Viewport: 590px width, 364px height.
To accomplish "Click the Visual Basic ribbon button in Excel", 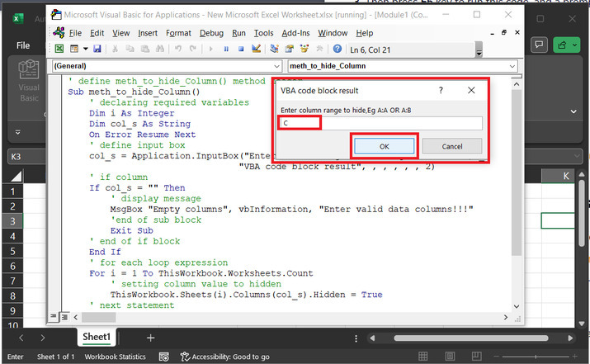I will point(29,81).
